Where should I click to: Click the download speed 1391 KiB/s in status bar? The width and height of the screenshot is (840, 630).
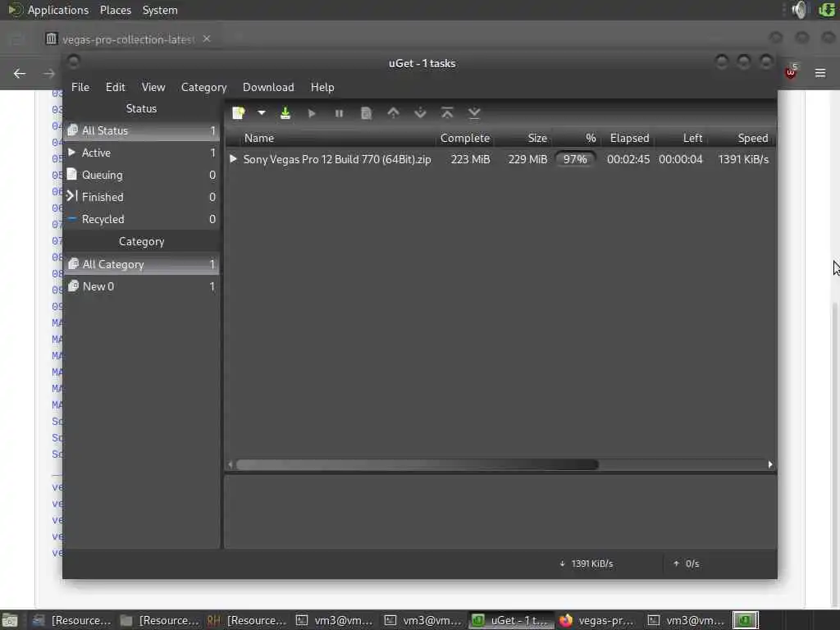587,564
